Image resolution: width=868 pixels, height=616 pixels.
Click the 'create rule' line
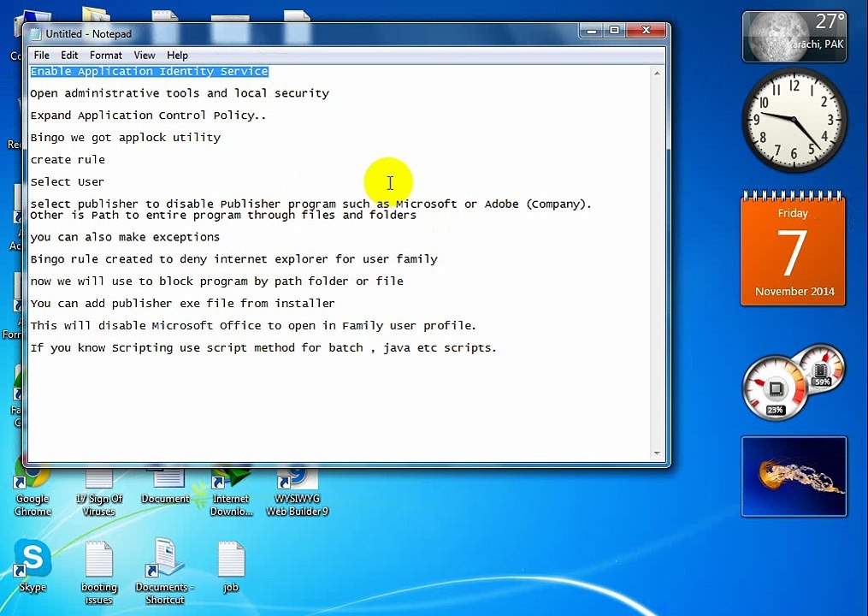point(68,159)
